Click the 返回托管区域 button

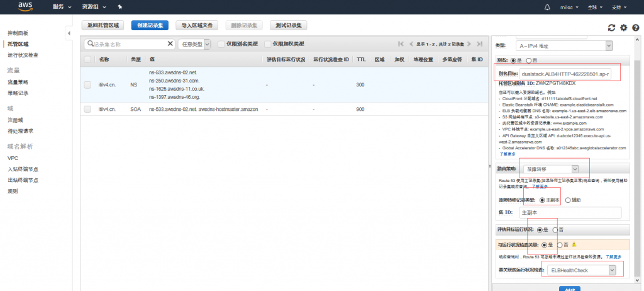point(103,25)
